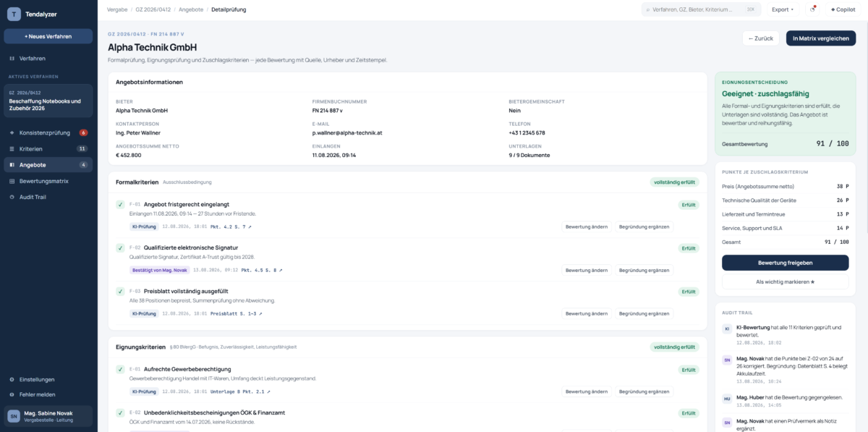Start a new procedure with Neues Verfahren
868x432 pixels.
[x=48, y=36]
